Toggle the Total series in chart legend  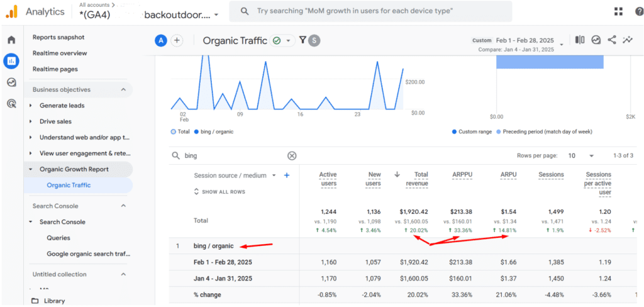(x=180, y=132)
